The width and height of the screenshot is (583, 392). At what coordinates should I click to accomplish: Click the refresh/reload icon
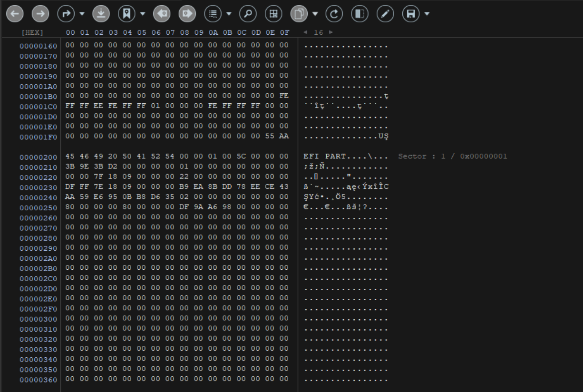(333, 14)
